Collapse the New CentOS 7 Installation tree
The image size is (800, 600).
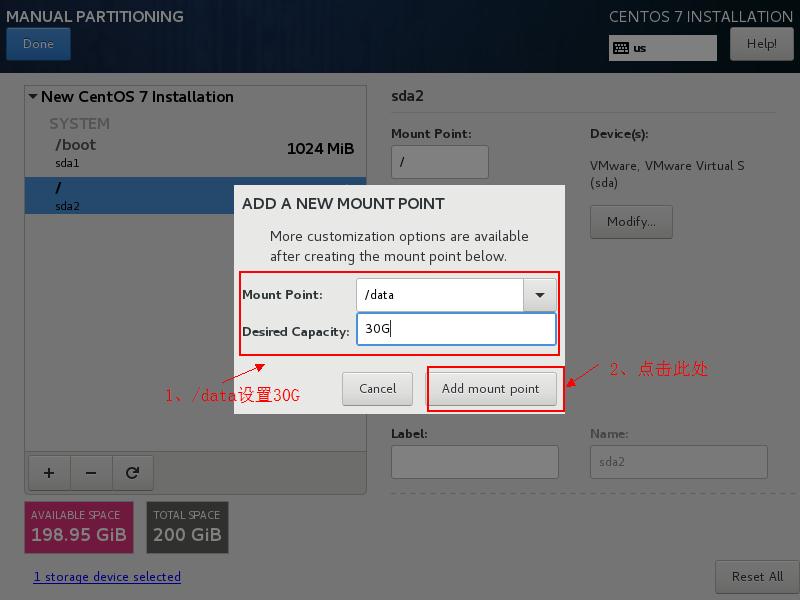33,97
